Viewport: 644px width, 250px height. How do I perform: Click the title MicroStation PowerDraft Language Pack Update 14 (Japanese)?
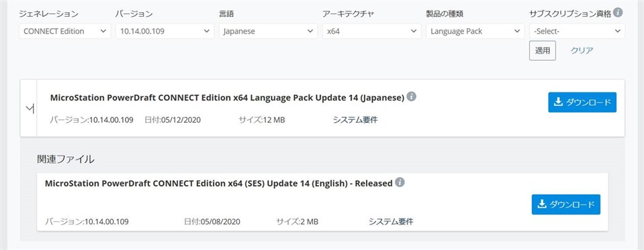227,98
